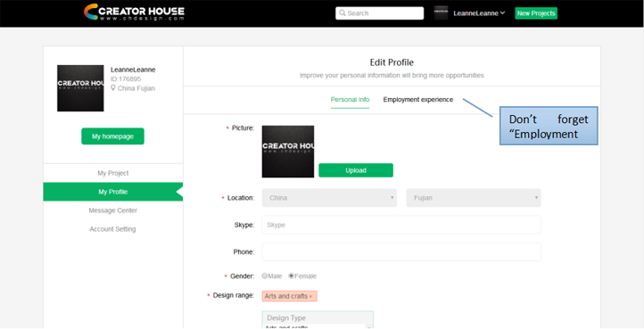Screen dimensions: 644x329
Task: Click the search magnifier icon
Action: pyautogui.click(x=343, y=13)
